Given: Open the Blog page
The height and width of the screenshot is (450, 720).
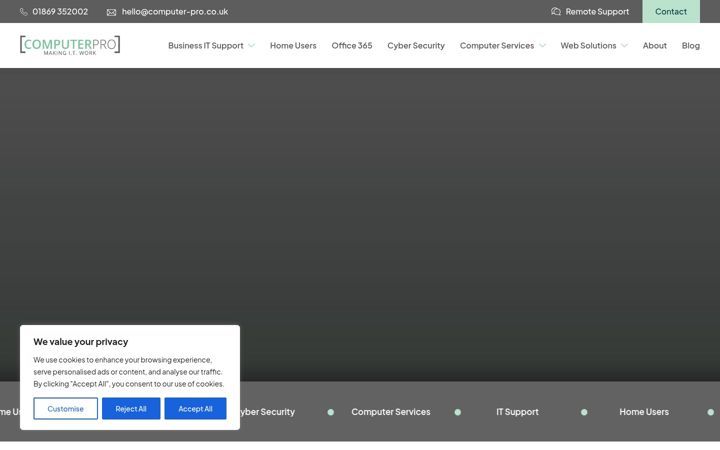Looking at the screenshot, I should 691,45.
